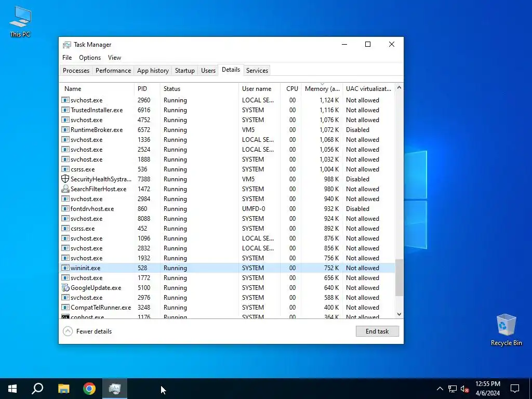Click the CompatTelRunner.exe process icon
Viewport: 532px width, 399px height.
(x=65, y=308)
